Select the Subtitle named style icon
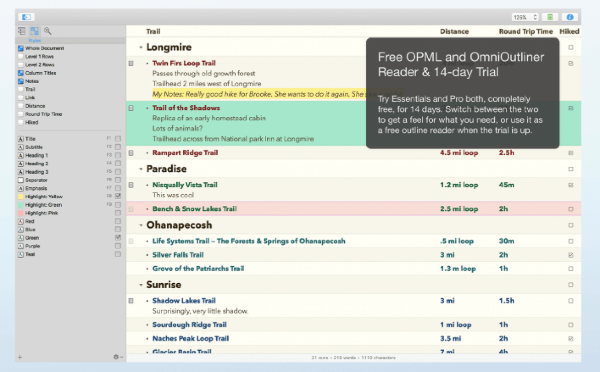The width and height of the screenshot is (600, 372). click(21, 147)
